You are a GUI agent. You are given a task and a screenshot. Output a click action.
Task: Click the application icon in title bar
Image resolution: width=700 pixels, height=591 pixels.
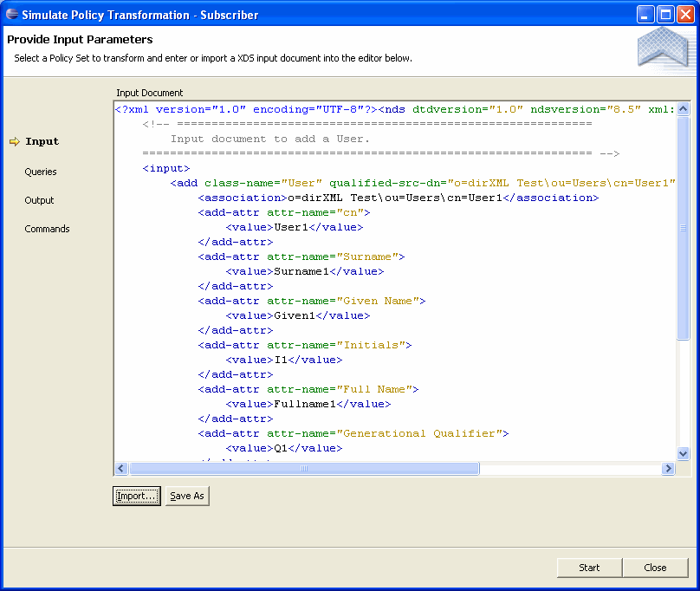[x=11, y=14]
